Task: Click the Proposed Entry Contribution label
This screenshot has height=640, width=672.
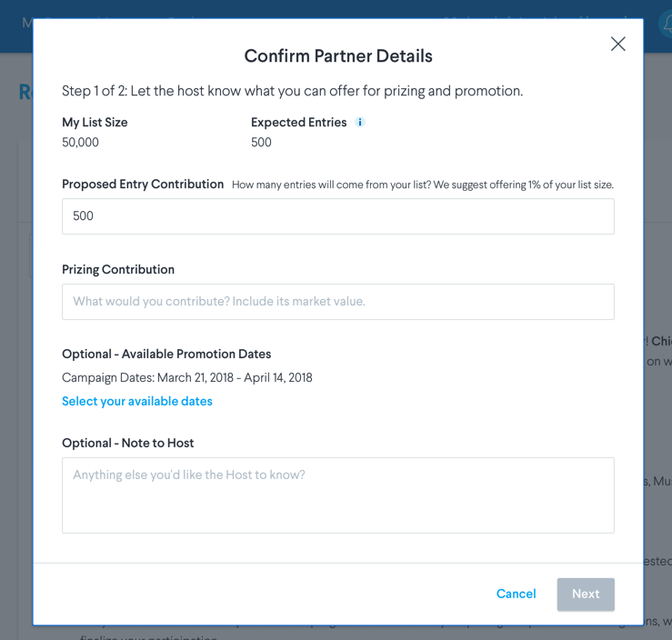Action: point(143,185)
